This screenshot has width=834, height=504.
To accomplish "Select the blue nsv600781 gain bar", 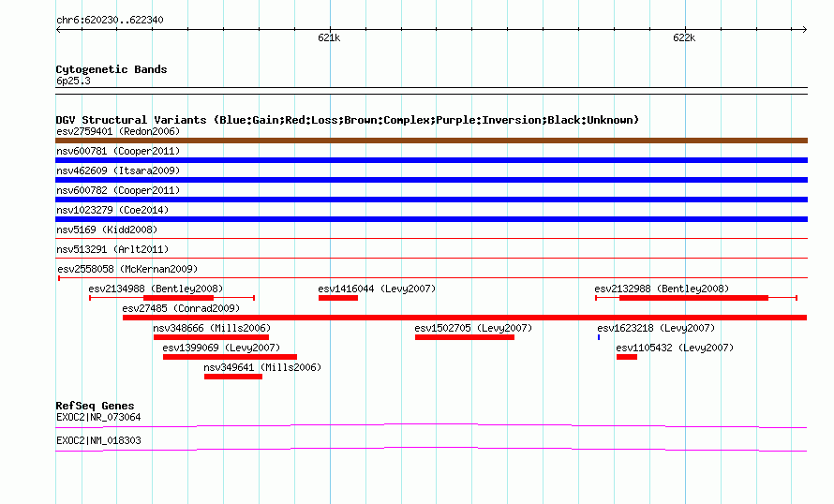I will (x=431, y=160).
